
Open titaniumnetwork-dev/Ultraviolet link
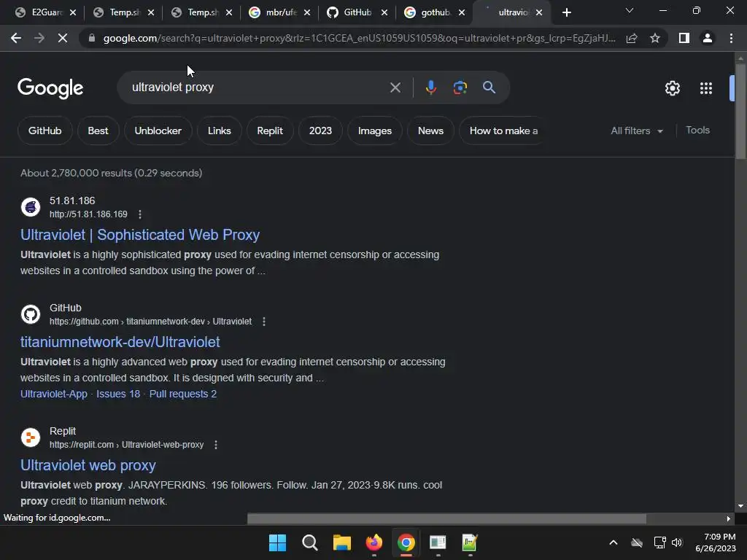click(120, 342)
